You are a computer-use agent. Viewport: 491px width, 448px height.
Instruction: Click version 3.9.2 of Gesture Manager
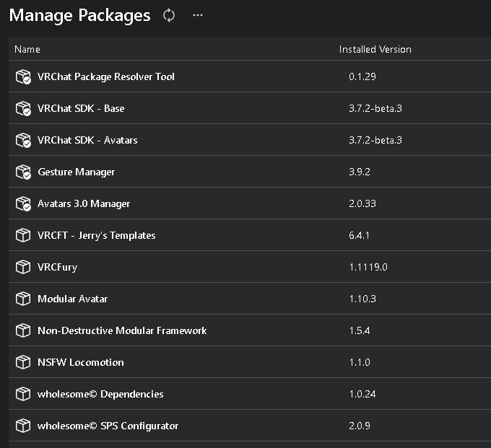(360, 172)
